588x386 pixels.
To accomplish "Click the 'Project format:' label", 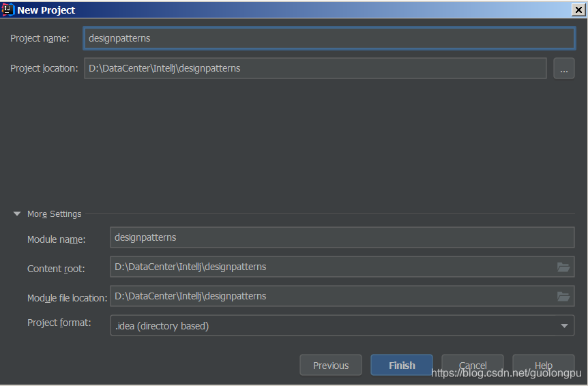I will coord(59,323).
